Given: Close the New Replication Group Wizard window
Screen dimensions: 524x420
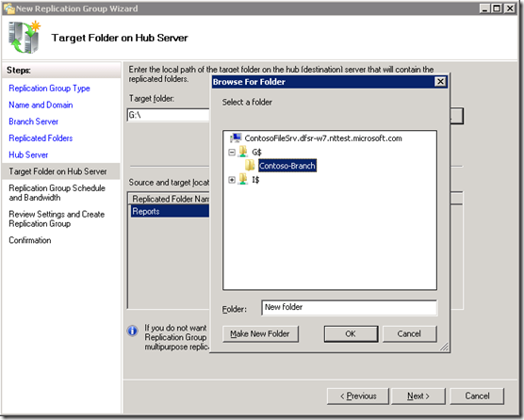Looking at the screenshot, I should (x=510, y=8).
